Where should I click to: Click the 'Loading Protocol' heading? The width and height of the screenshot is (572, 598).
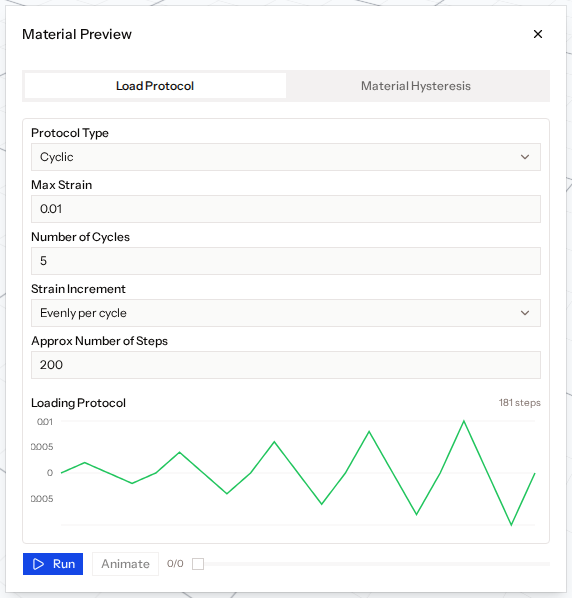pyautogui.click(x=78, y=403)
